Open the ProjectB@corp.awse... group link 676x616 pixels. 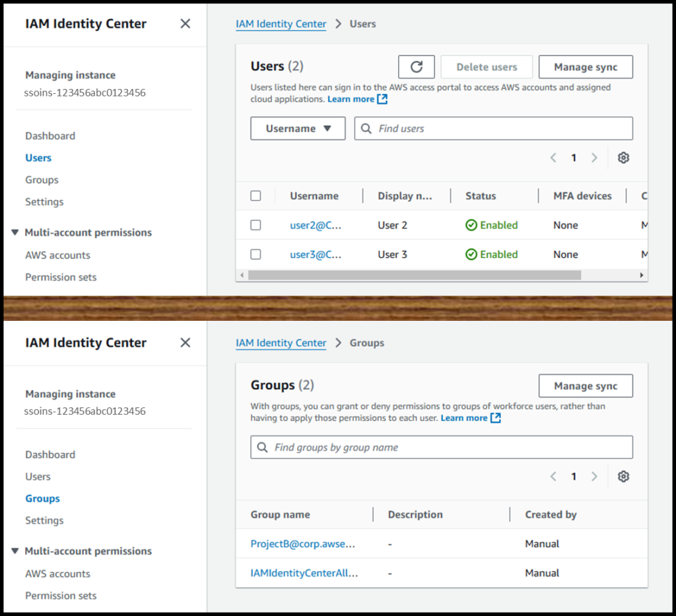click(304, 543)
